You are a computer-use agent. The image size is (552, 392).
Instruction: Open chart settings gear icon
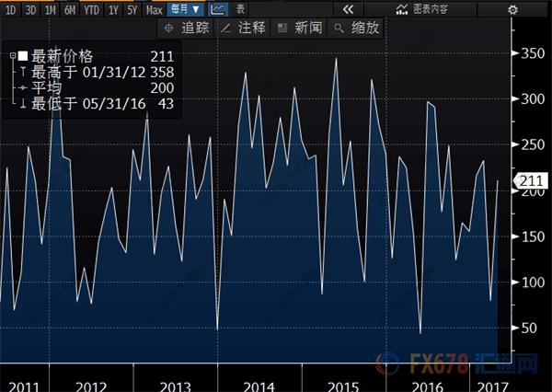tap(512, 10)
